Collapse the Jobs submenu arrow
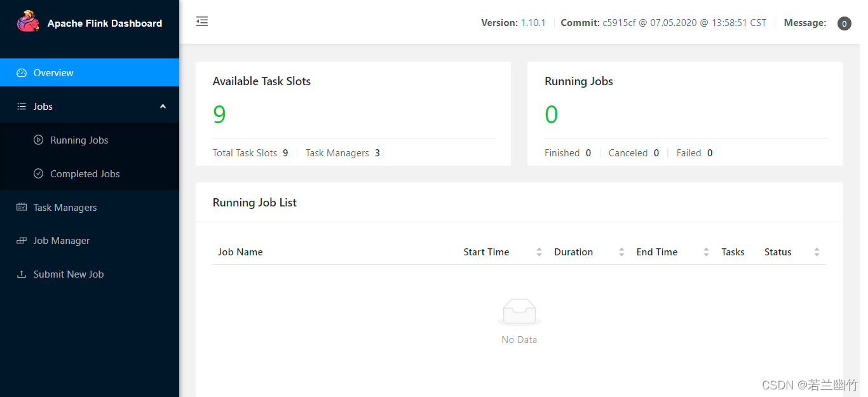The image size is (868, 397). 163,106
